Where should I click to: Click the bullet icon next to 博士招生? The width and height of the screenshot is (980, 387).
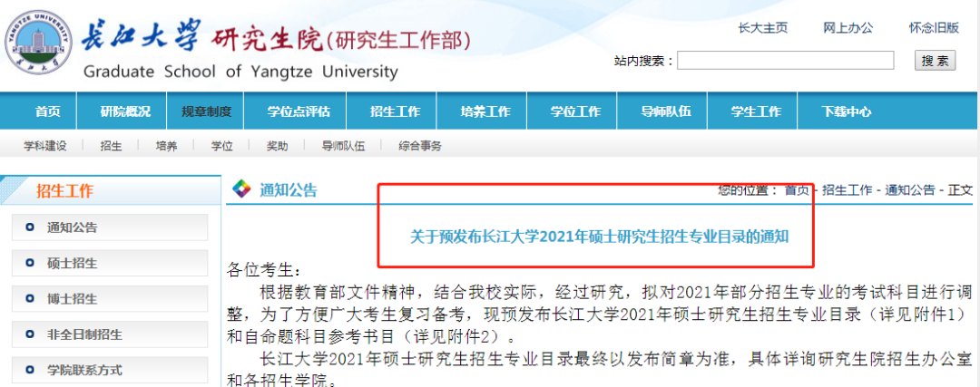coord(31,298)
